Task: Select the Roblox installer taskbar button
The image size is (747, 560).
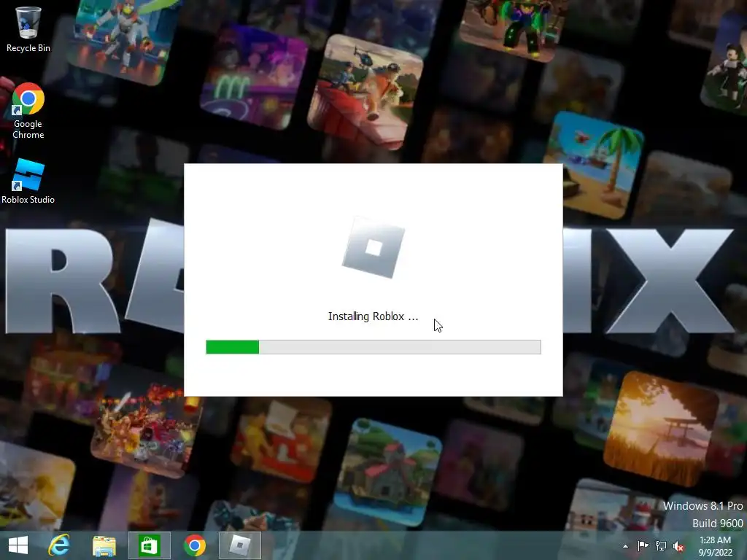Action: tap(239, 545)
